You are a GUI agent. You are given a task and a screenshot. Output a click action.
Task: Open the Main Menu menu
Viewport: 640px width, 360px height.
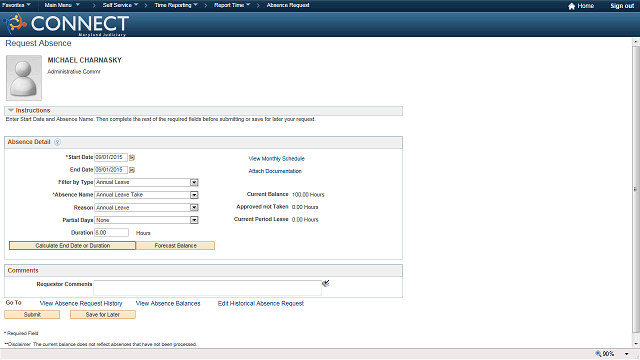[x=62, y=5]
